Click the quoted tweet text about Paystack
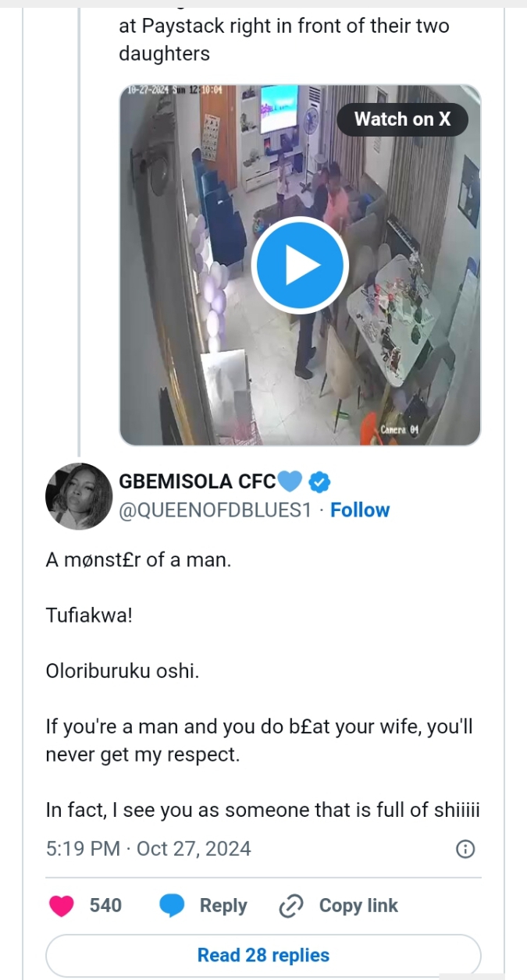The height and width of the screenshot is (980, 527). (x=284, y=39)
